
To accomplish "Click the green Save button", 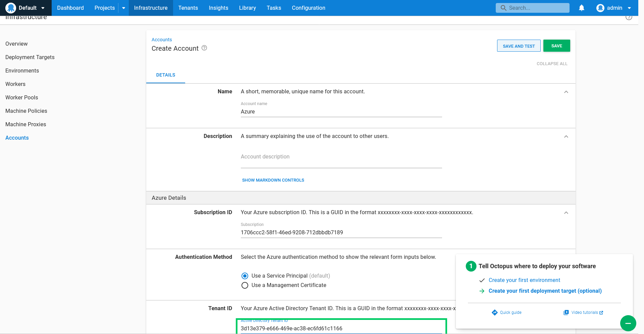I will (556, 46).
